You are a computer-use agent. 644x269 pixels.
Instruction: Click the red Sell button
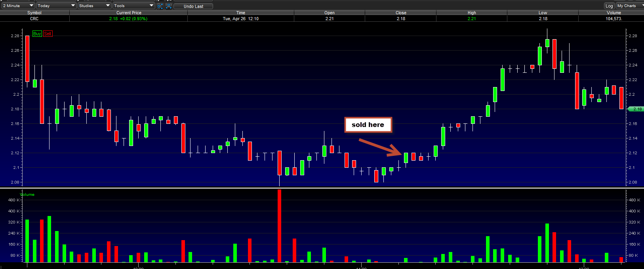[x=48, y=34]
